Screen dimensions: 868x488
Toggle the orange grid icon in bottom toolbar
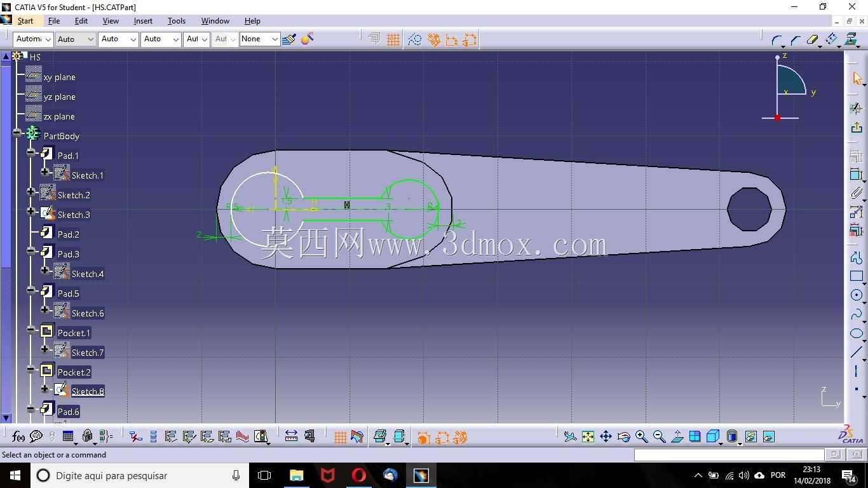pos(340,437)
